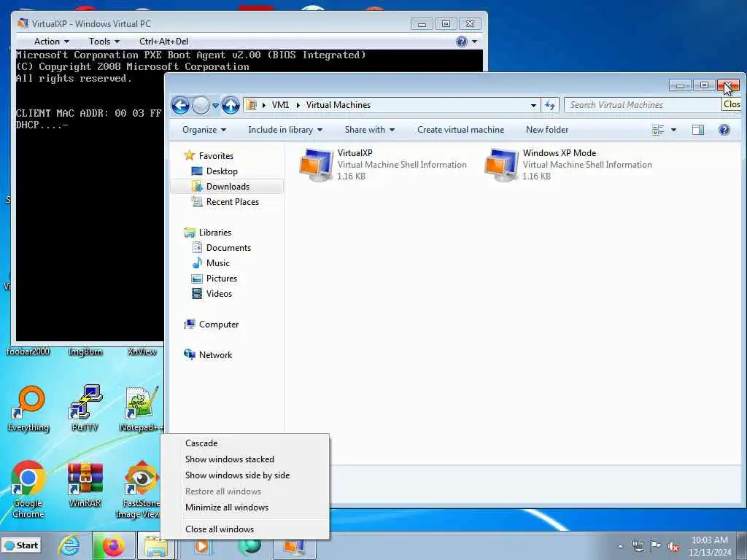Open Include in library dropdown
The width and height of the screenshot is (747, 560).
285,130
